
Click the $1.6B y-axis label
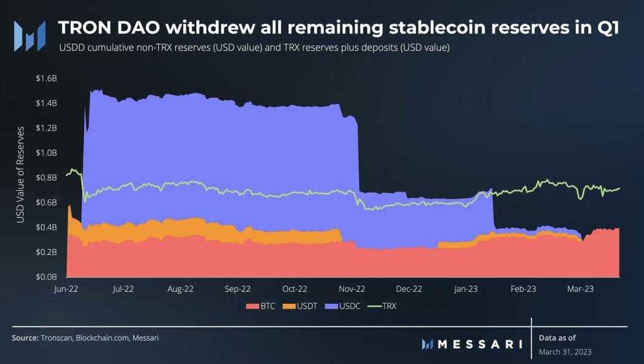click(x=46, y=78)
